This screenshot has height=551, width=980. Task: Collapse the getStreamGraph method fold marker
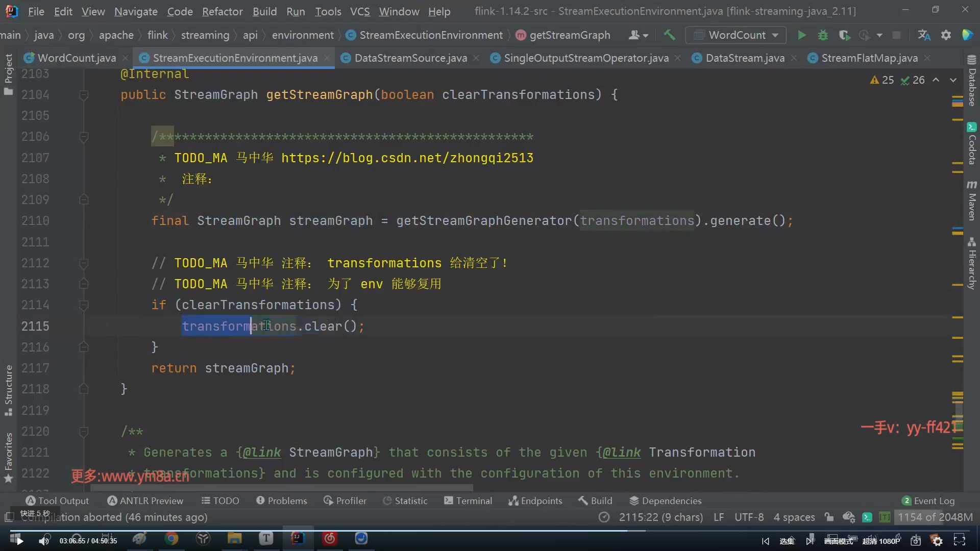[x=84, y=95]
